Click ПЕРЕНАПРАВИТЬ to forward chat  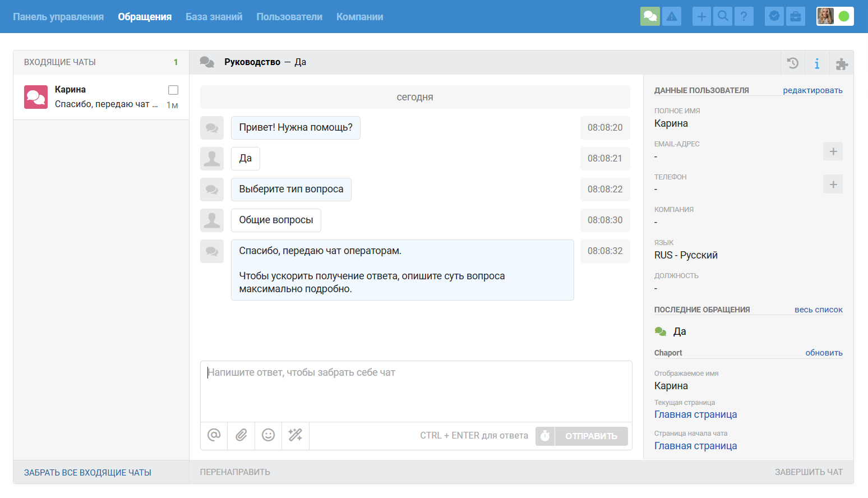[x=235, y=472]
